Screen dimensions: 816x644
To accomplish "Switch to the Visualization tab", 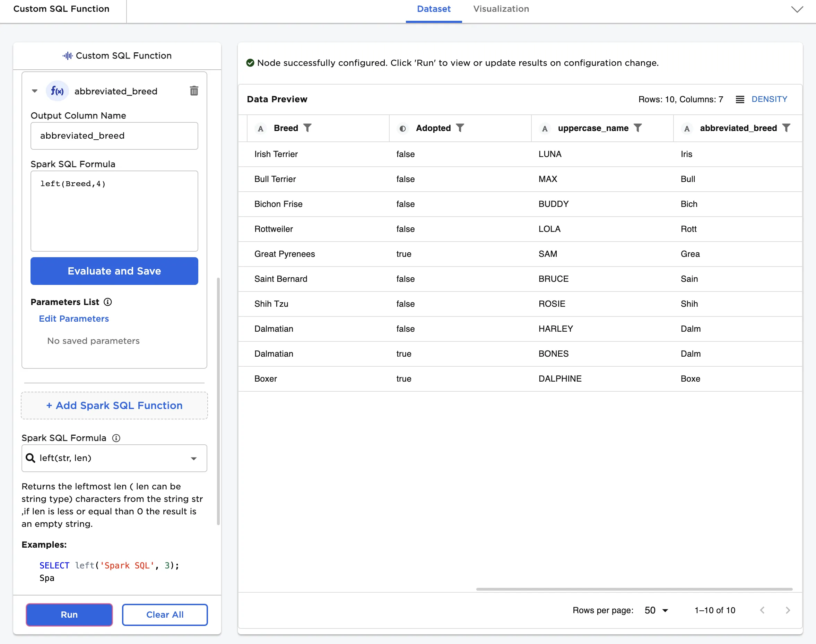I will coord(501,9).
